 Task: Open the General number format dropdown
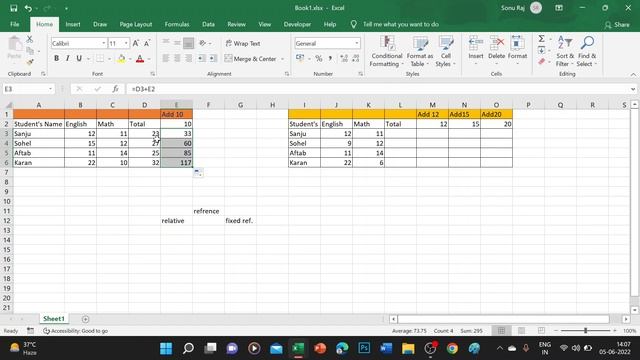point(357,43)
